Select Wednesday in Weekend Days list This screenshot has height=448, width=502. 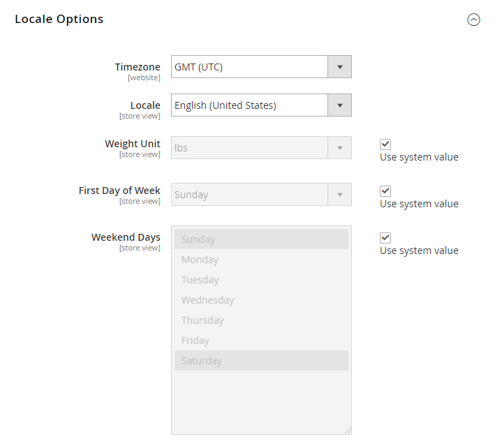tap(261, 300)
